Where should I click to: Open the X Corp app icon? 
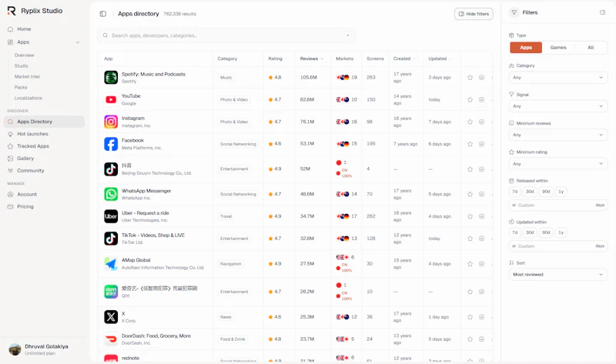click(111, 317)
